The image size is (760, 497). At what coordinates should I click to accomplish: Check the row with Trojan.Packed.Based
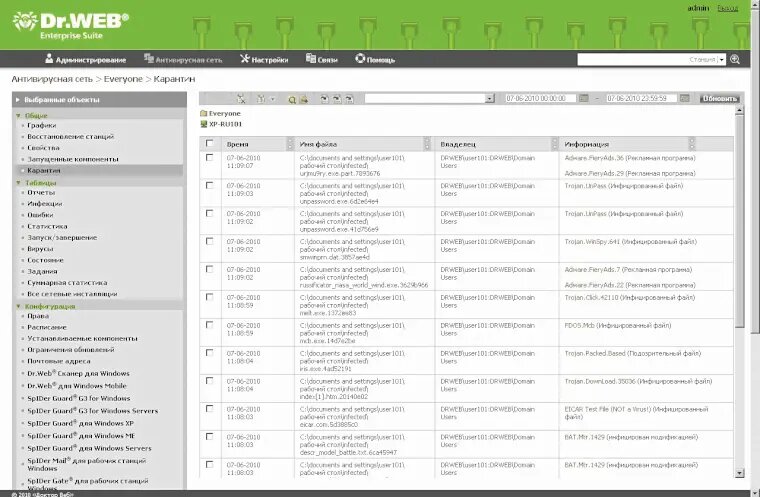click(209, 353)
